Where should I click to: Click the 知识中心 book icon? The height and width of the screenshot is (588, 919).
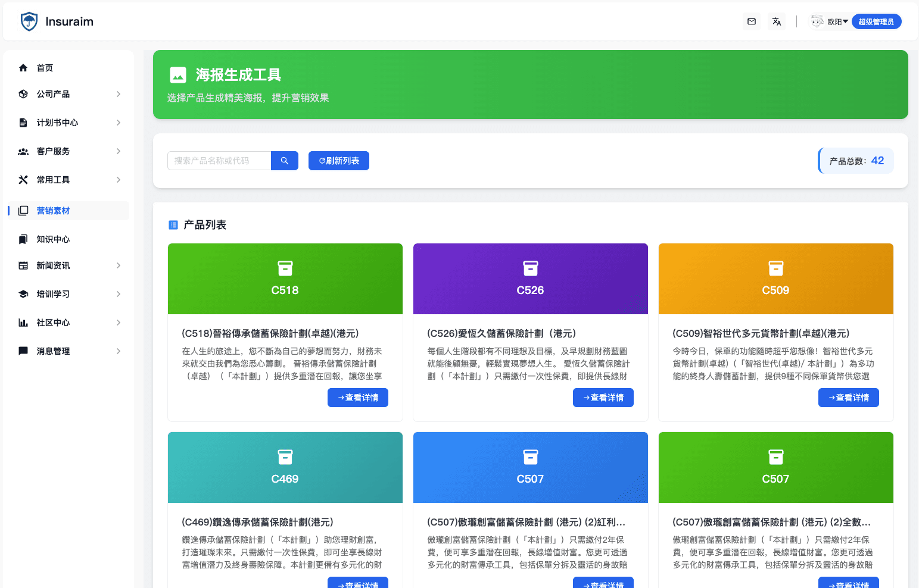click(x=22, y=239)
